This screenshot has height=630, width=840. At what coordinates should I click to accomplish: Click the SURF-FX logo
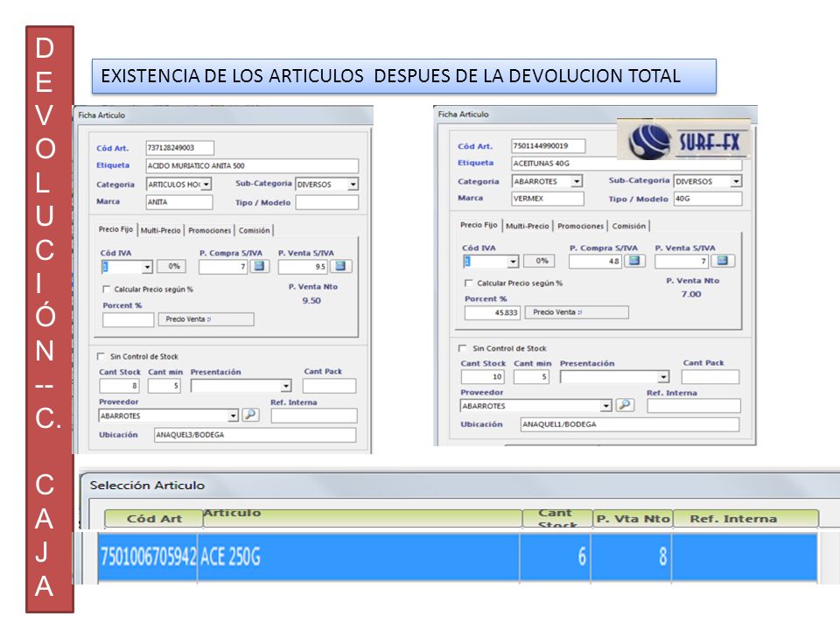coord(683,140)
